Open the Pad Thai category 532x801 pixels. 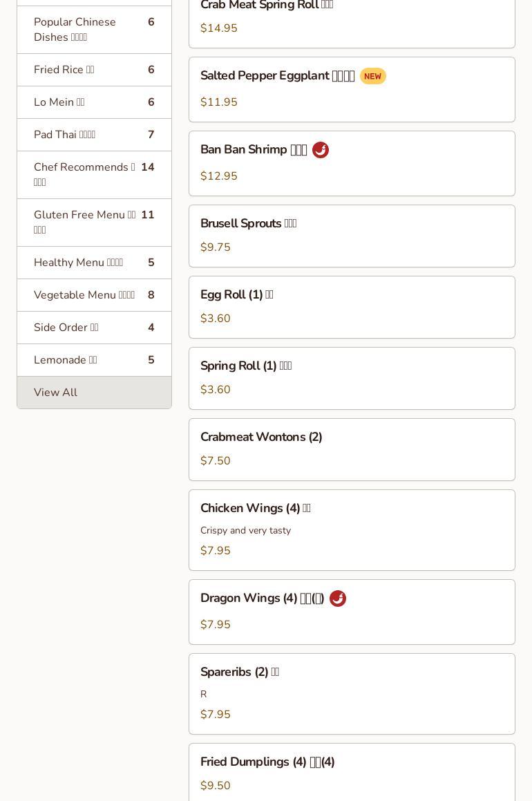[x=94, y=135]
